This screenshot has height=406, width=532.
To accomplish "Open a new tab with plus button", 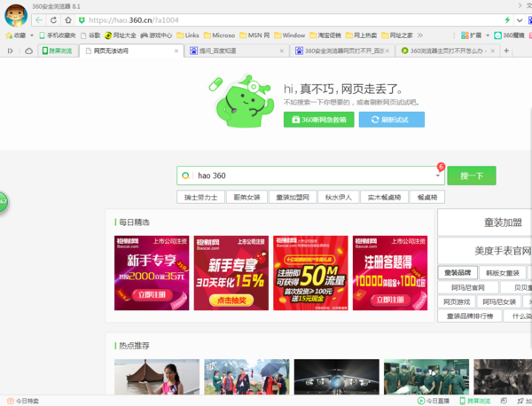I will (506, 51).
